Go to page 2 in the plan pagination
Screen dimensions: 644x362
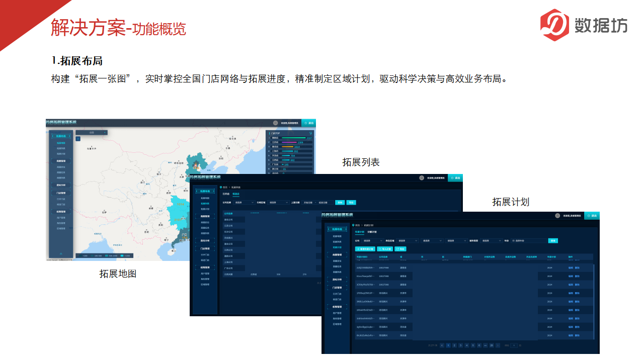tap(454, 345)
